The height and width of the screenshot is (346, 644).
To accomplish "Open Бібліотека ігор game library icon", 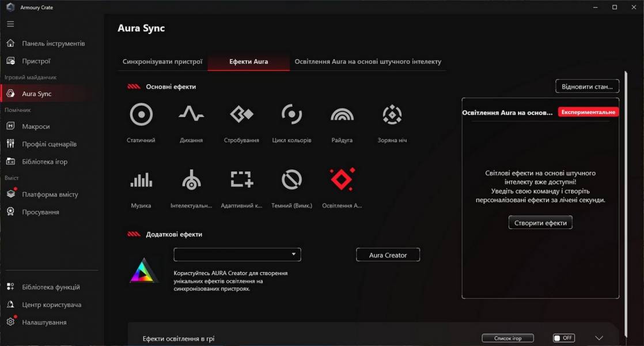I will pos(11,161).
